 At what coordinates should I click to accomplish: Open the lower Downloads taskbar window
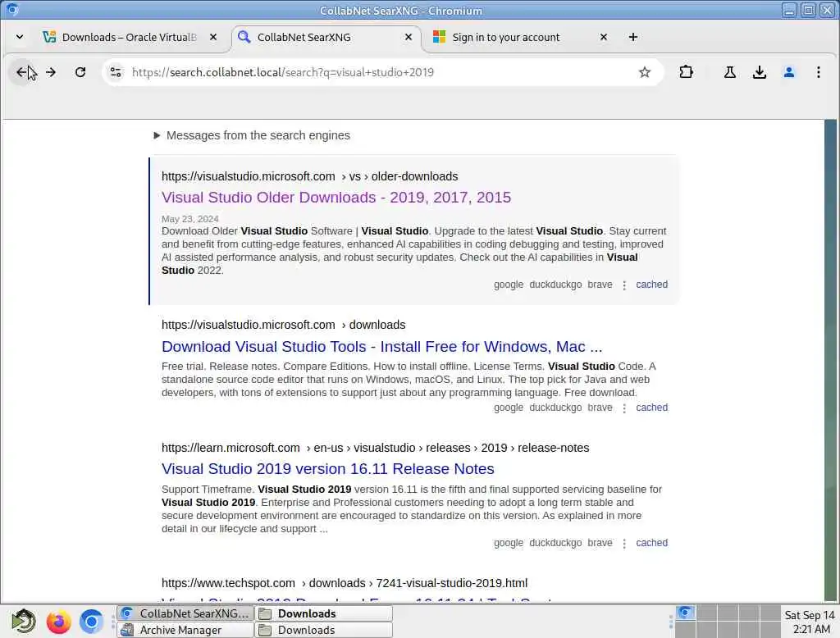(x=324, y=630)
